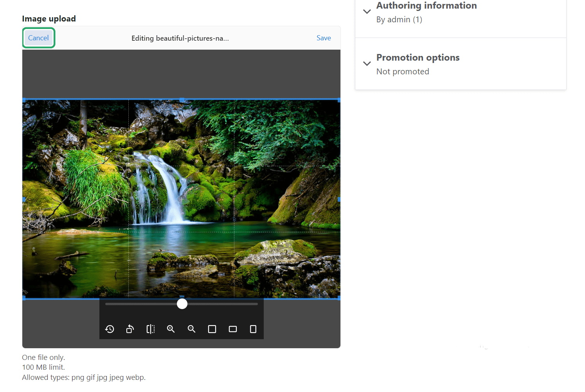This screenshot has width=585, height=392.
Task: Collapse the Promotion options section
Action: (x=367, y=63)
